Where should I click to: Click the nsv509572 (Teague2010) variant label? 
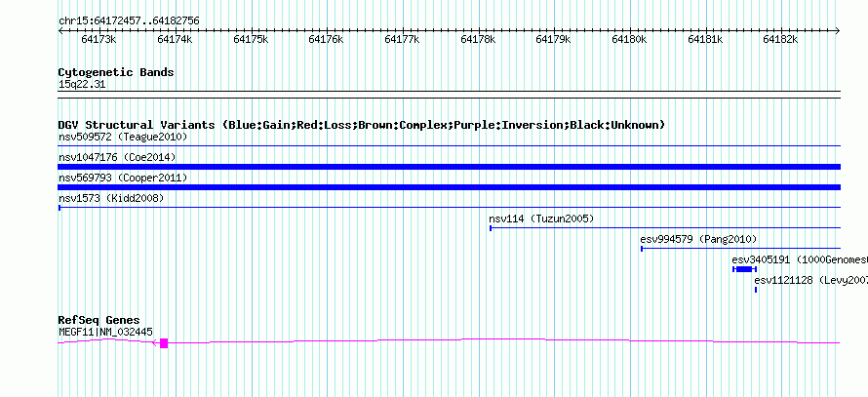tap(123, 137)
